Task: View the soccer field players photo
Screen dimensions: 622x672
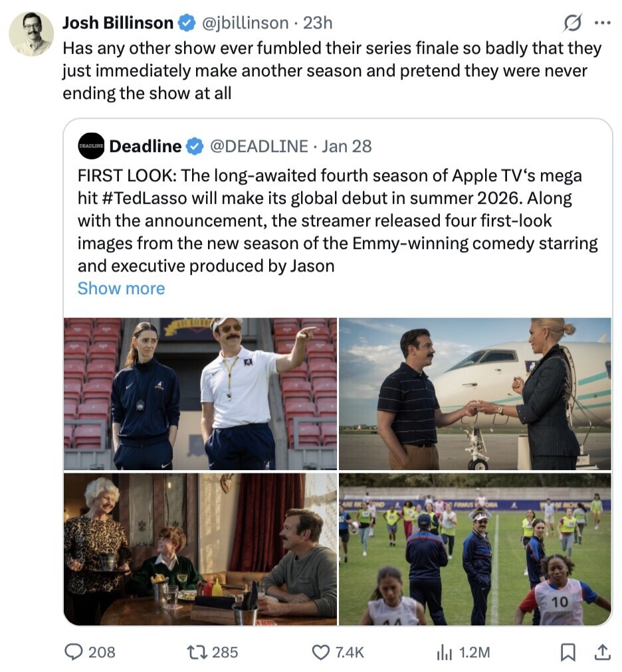Action: [x=474, y=548]
